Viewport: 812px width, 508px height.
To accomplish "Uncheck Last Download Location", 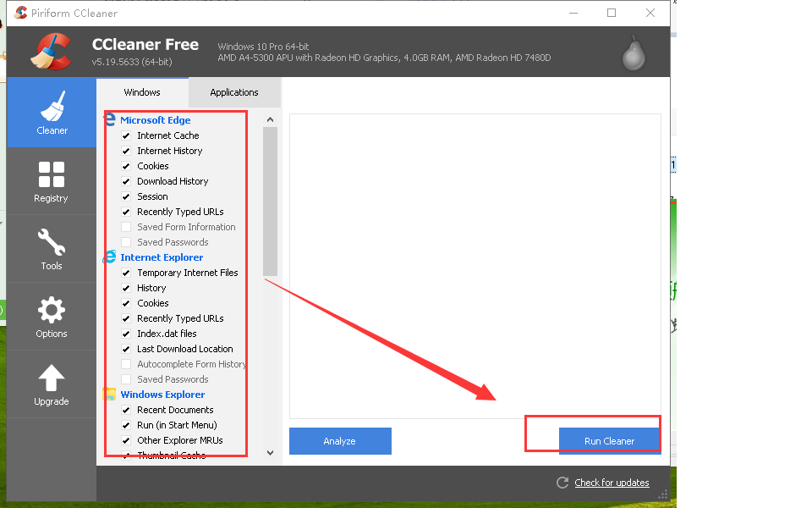I will click(x=126, y=349).
